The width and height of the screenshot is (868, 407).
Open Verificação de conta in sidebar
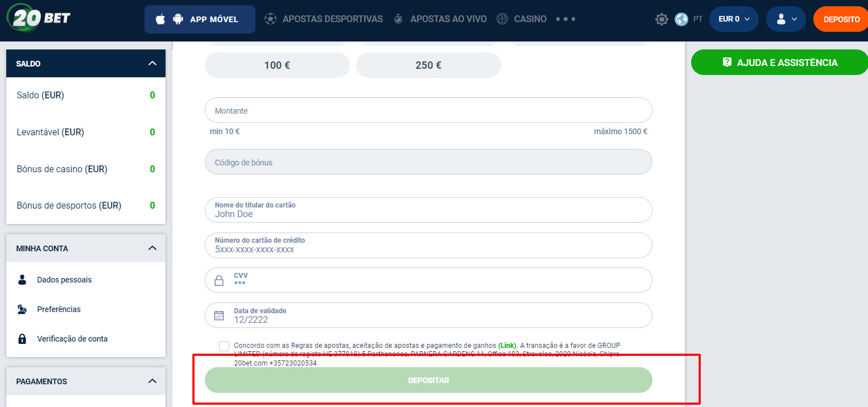(x=72, y=339)
